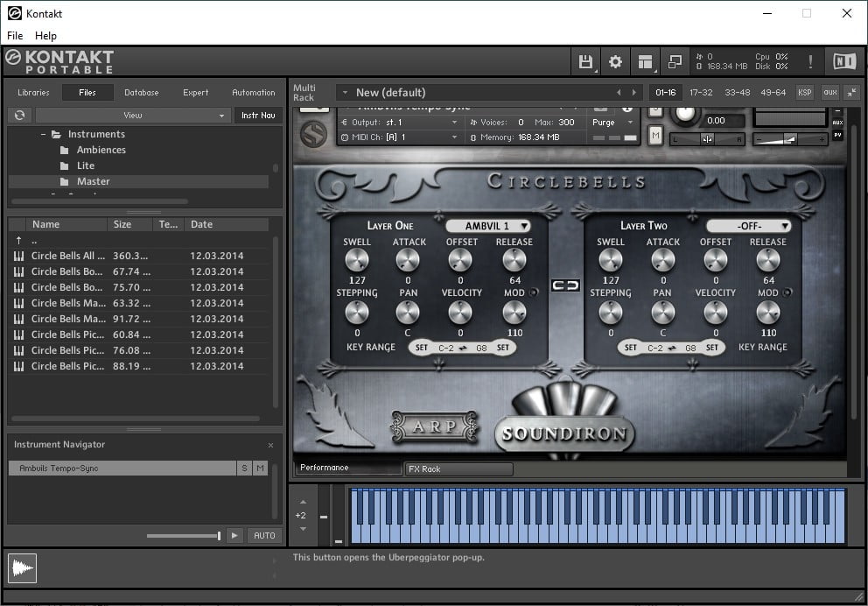This screenshot has width=868, height=606.
Task: Click the preview play button
Action: (234, 536)
